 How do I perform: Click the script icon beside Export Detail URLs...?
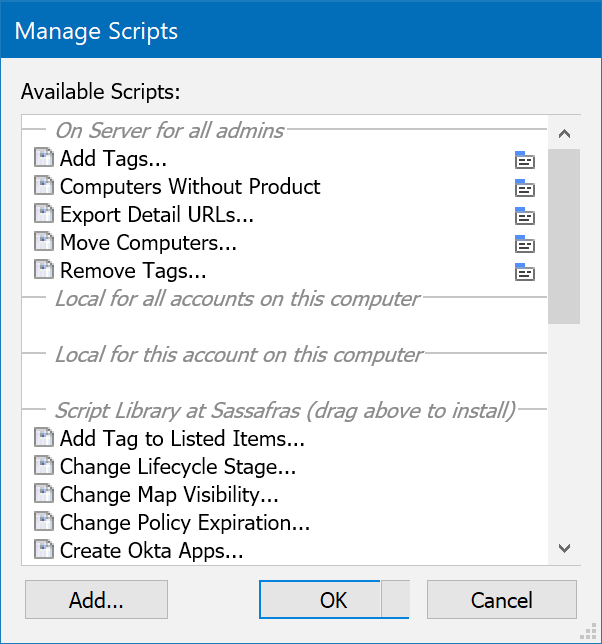(x=44, y=214)
